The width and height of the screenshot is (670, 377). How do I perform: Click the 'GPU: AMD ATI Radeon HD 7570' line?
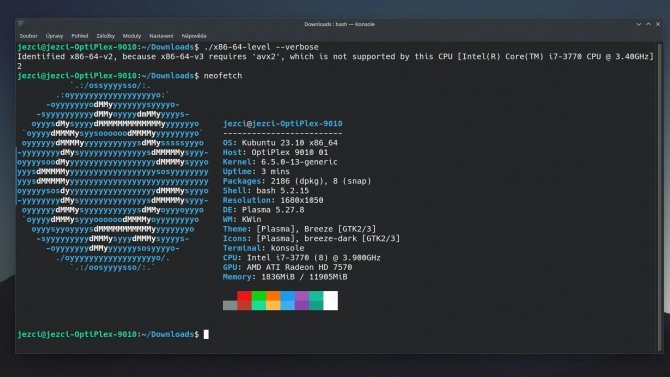pos(288,267)
